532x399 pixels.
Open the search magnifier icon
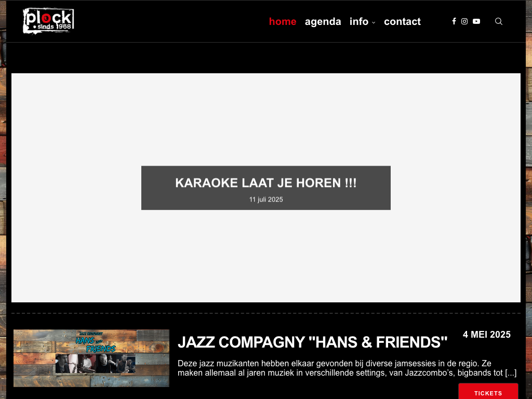coord(498,21)
